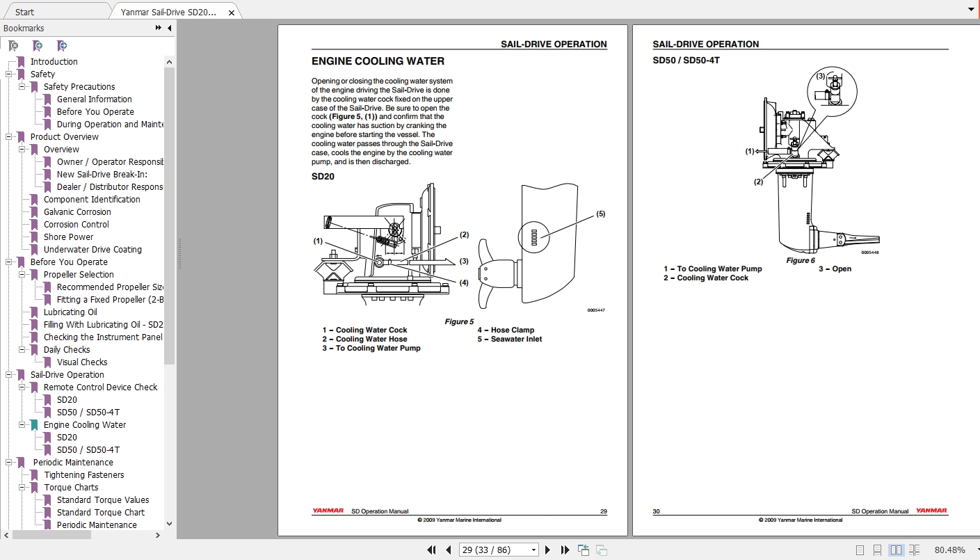Select two-page continuous view mode

pos(913,550)
